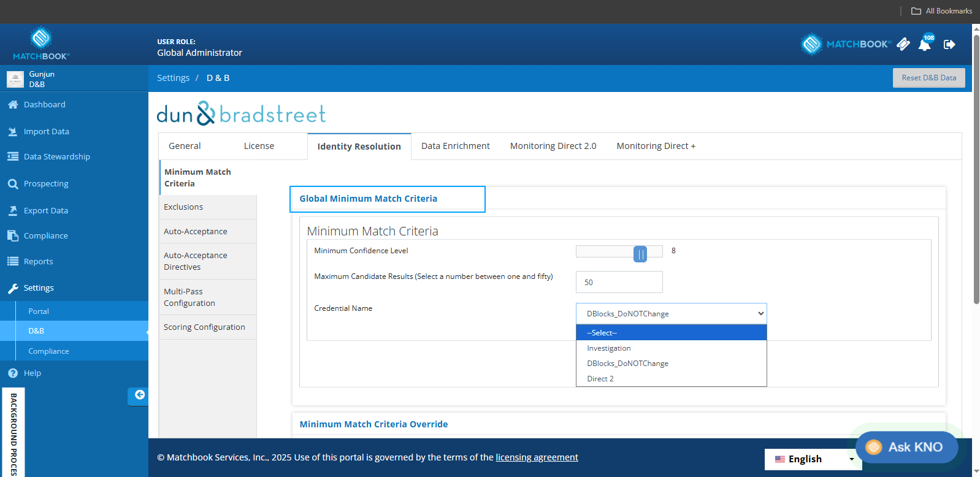Click the Reset D&B Data button

929,78
